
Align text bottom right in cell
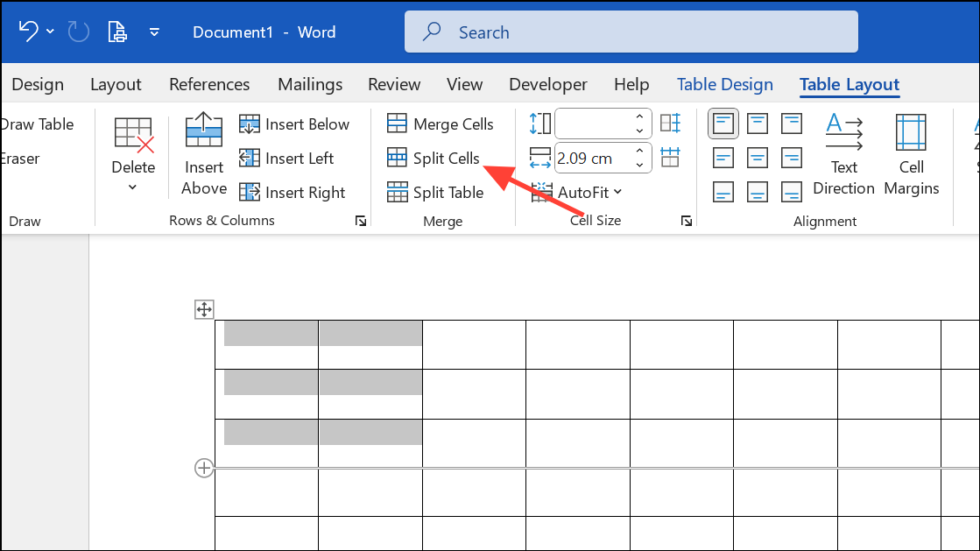(791, 192)
